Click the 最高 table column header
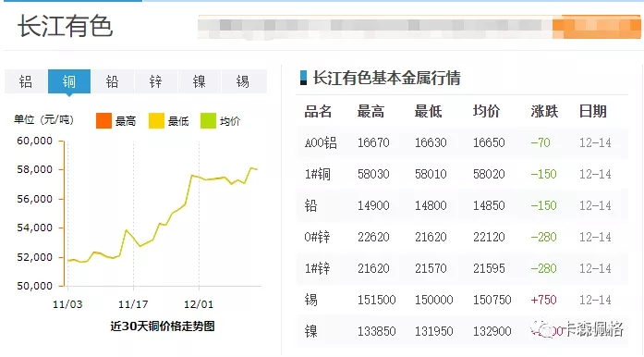Viewport: 644px width, 357px height. pos(371,111)
